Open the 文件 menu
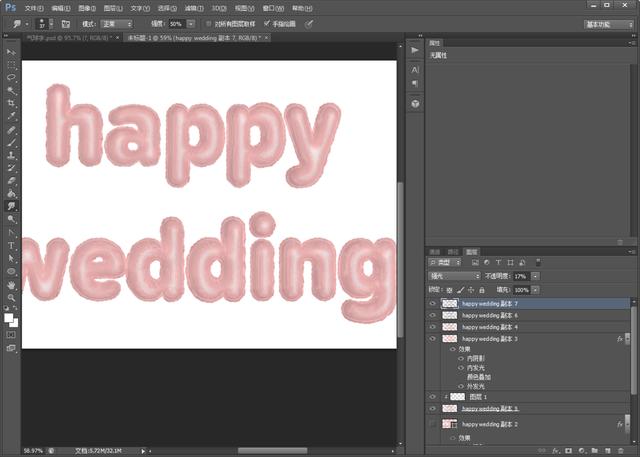This screenshot has height=457, width=640. 34,8
